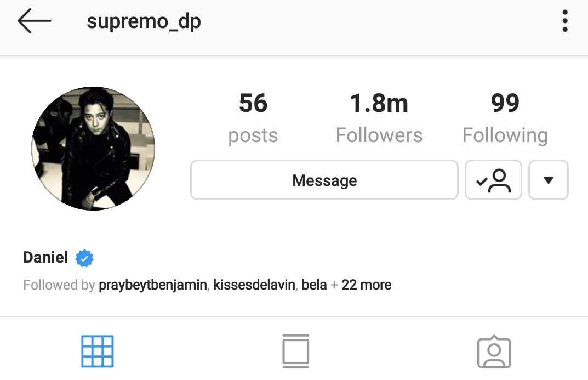Viewport: 588px width, 380px height.
Task: Open the bela follower link
Action: 314,285
